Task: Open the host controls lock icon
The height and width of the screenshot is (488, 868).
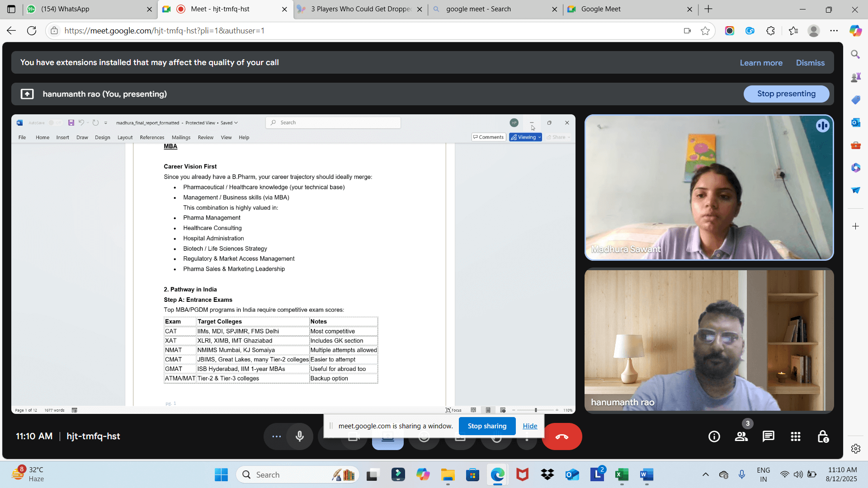Action: (x=823, y=436)
